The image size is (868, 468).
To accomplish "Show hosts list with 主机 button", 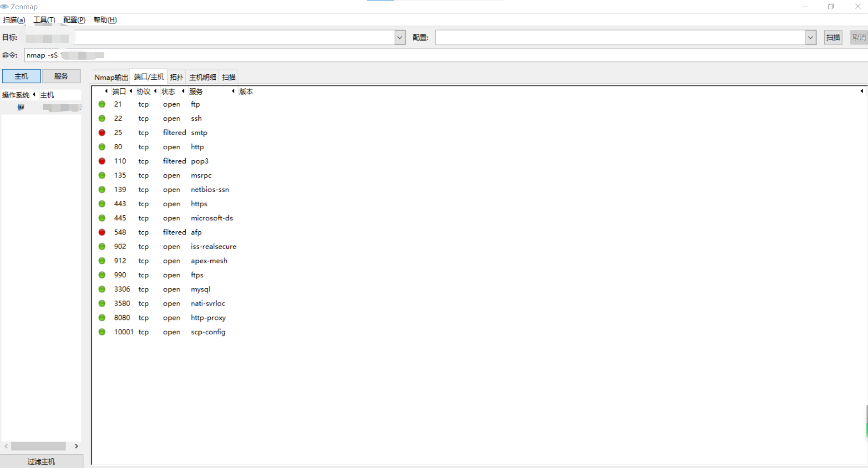I will click(21, 76).
